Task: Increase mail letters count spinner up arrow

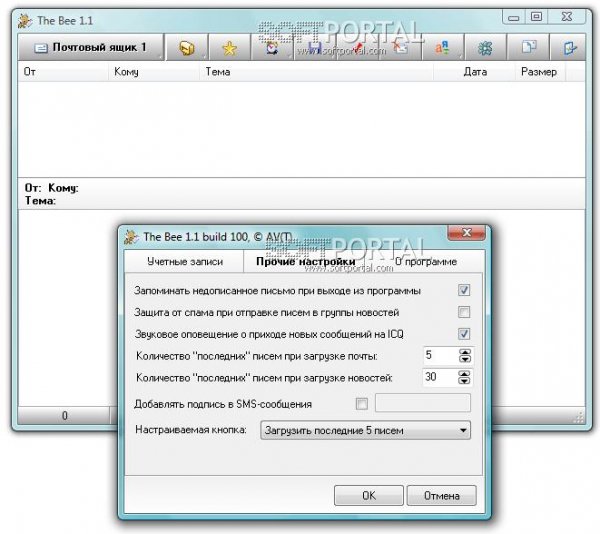Action: click(x=465, y=352)
